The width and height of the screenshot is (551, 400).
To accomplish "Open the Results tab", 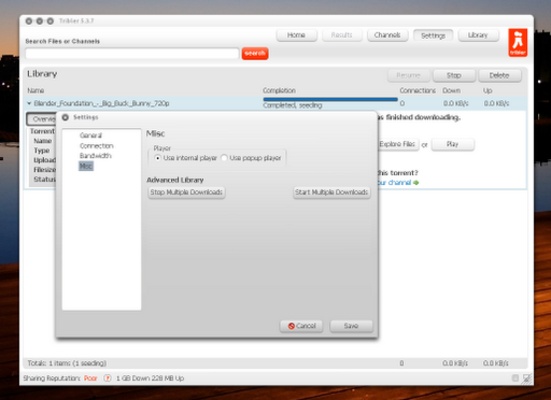I will (x=342, y=35).
